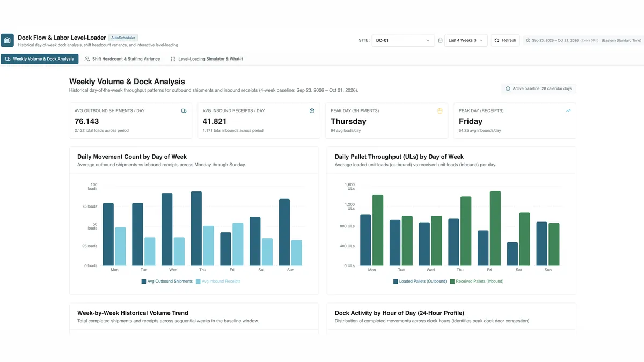This screenshot has width=644, height=362.
Task: Click light blue swatch for Avg Inbound Receipts
Action: point(198,281)
